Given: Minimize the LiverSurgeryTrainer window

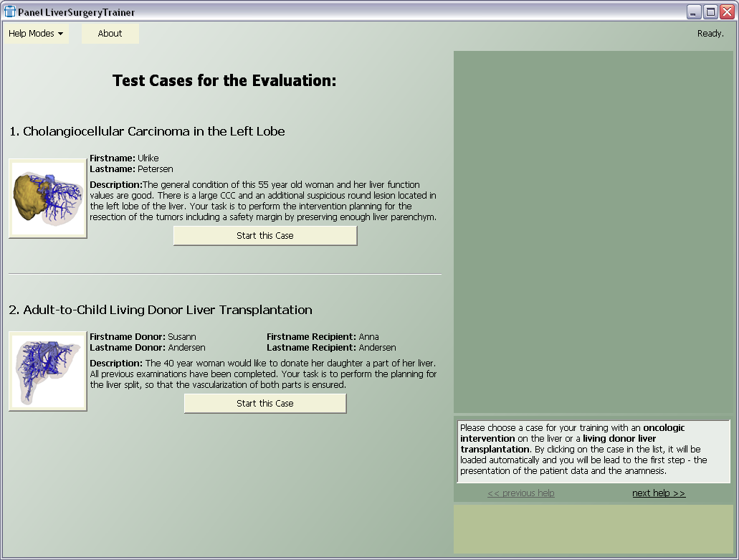Looking at the screenshot, I should pyautogui.click(x=693, y=11).
